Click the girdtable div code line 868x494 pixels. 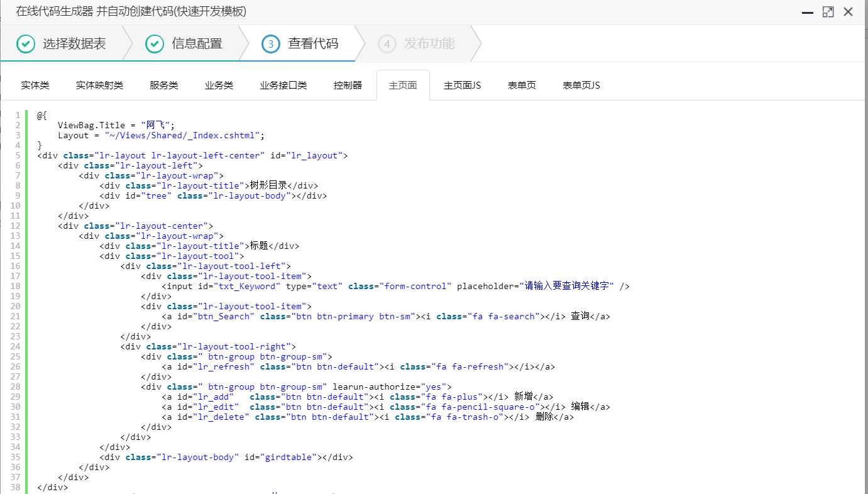tap(226, 457)
